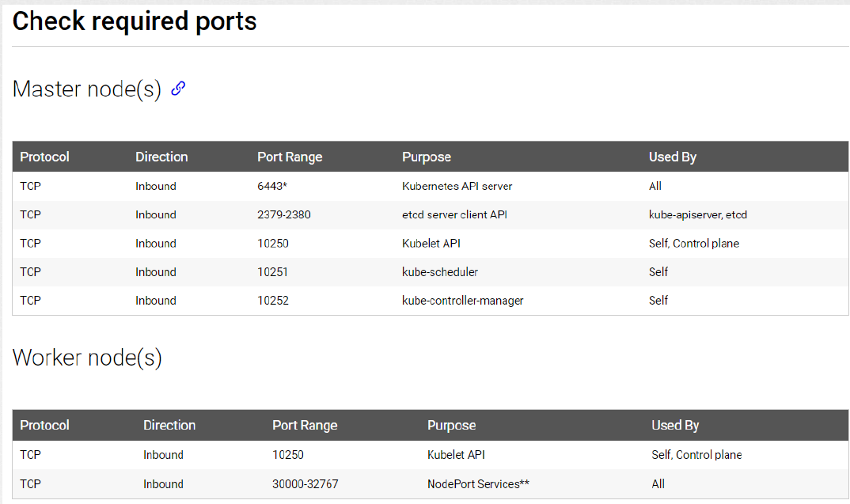Image resolution: width=850 pixels, height=504 pixels.
Task: Click the kube-controller-manager entry
Action: pyautogui.click(x=463, y=301)
